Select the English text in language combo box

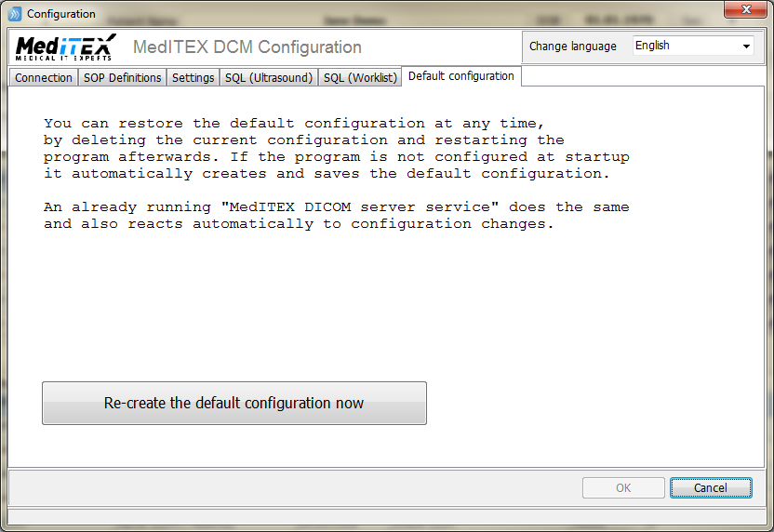point(652,46)
